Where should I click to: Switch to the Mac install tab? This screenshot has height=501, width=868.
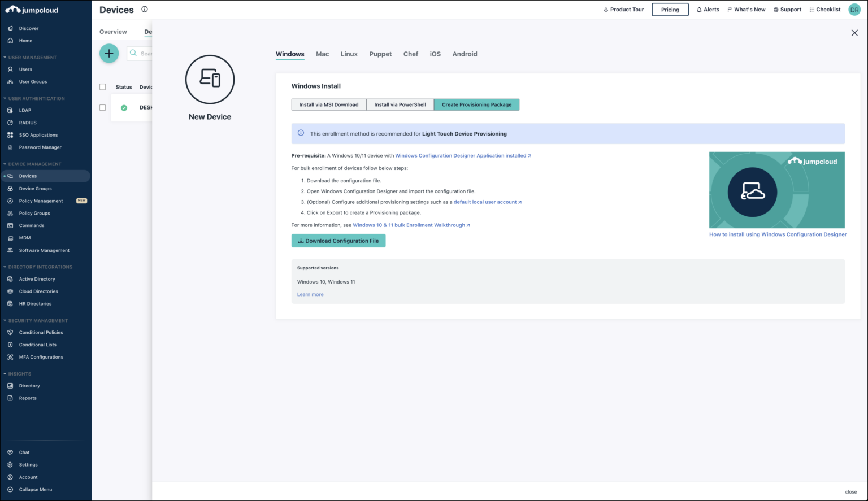pos(322,54)
